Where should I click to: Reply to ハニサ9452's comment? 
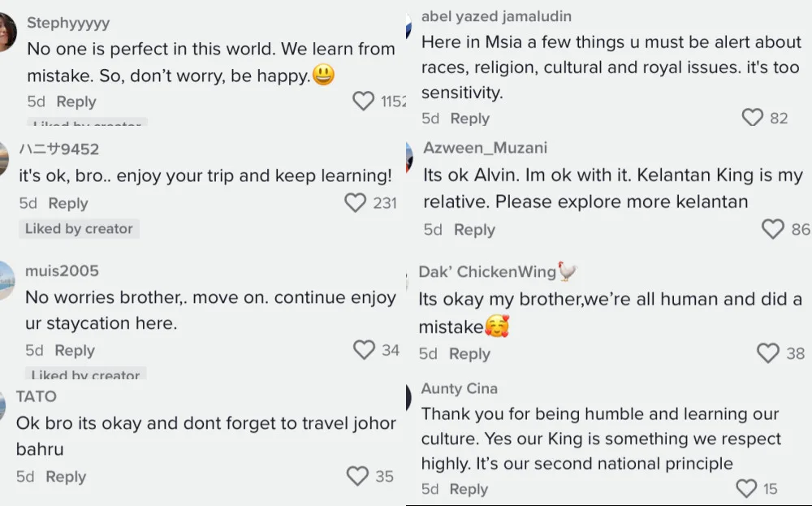(68, 203)
